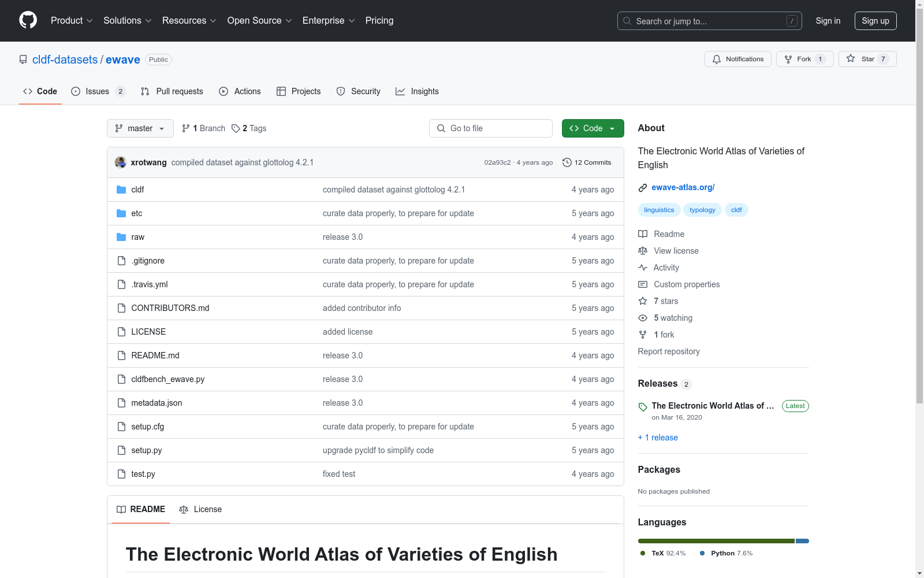Image resolution: width=924 pixels, height=578 pixels.
Task: Expand the Solutions menu
Action: point(128,21)
